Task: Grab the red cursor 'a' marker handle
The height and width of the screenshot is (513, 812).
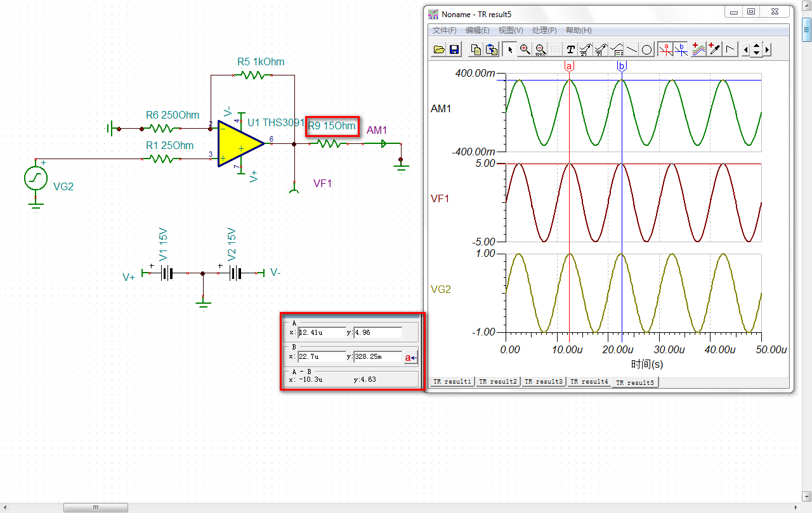Action: coord(569,66)
